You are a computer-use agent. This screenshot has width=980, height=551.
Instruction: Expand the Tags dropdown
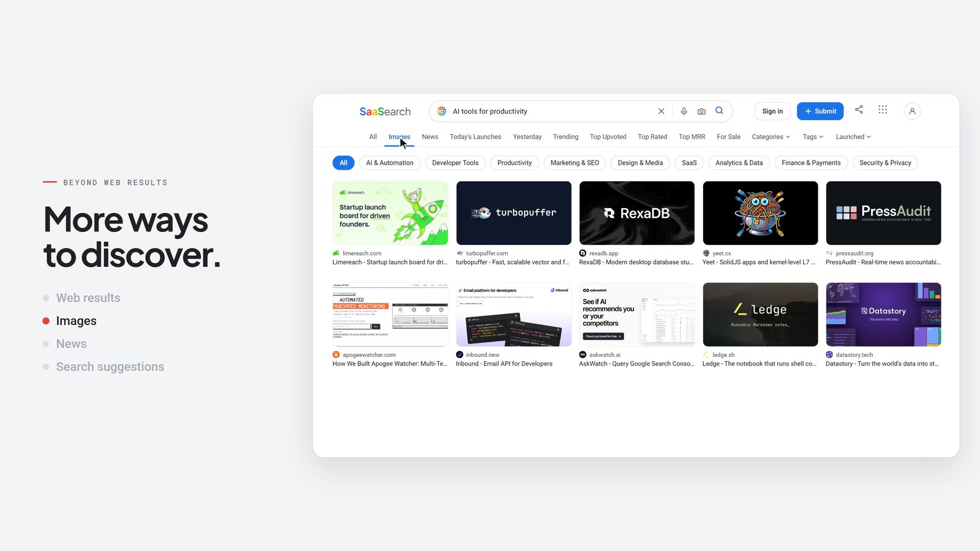[813, 137]
